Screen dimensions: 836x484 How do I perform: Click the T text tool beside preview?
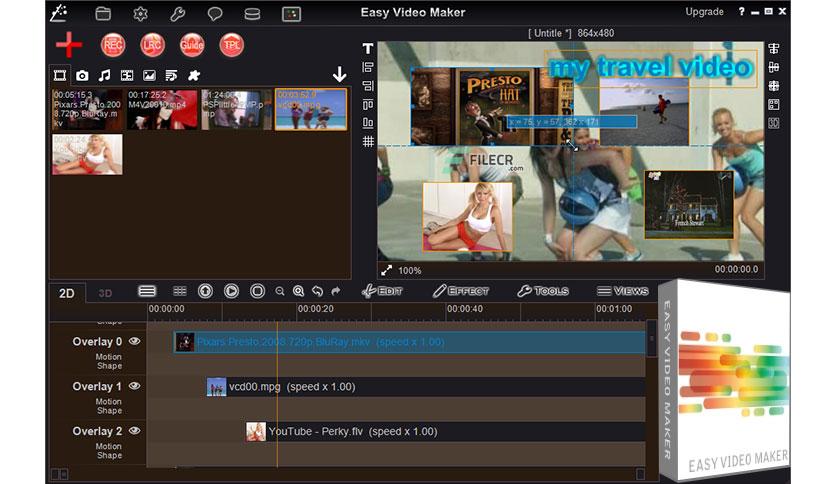click(x=368, y=49)
